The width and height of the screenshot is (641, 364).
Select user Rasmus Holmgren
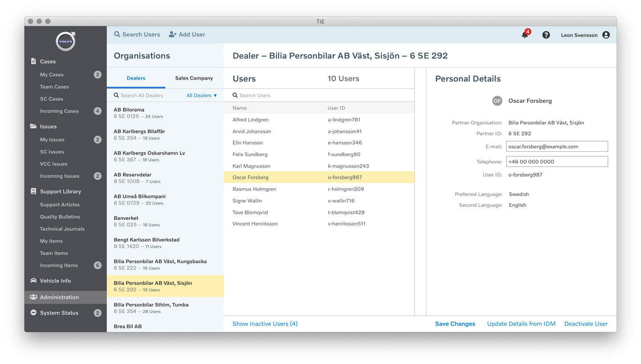319,189
